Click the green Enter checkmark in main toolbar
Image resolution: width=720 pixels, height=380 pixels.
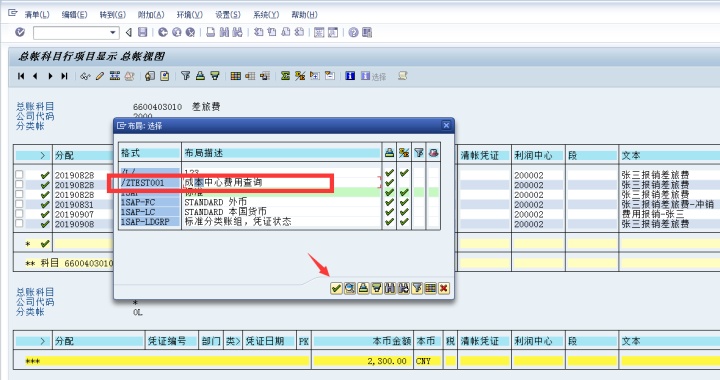pos(20,32)
